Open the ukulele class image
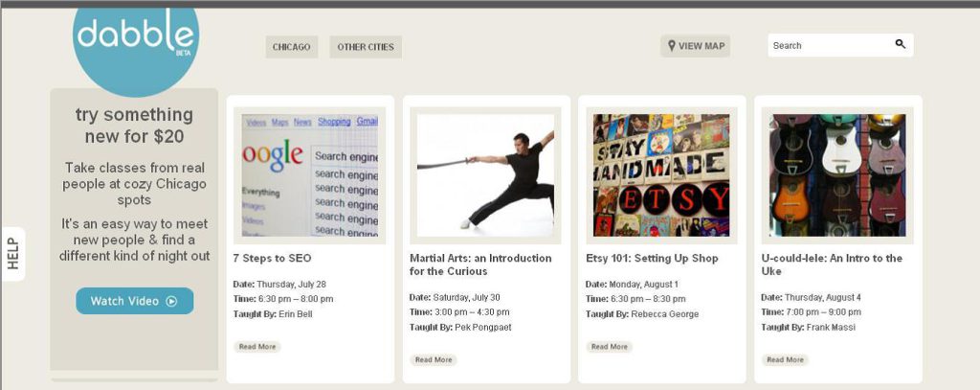 [x=837, y=175]
